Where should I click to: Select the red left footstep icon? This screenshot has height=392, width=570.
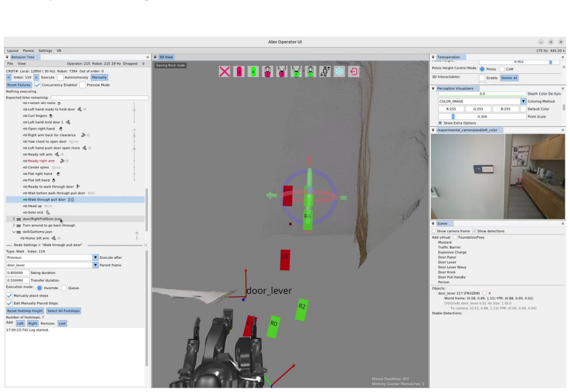point(239,71)
